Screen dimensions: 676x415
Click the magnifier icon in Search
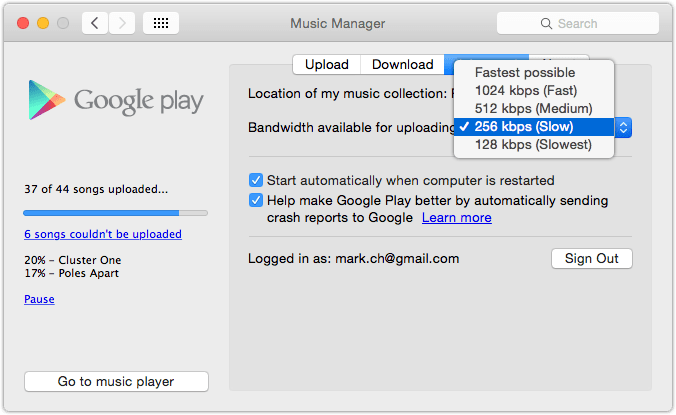pos(546,23)
